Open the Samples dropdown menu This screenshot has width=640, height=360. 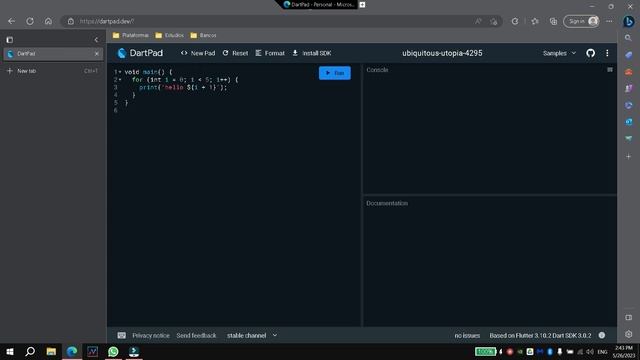559,53
